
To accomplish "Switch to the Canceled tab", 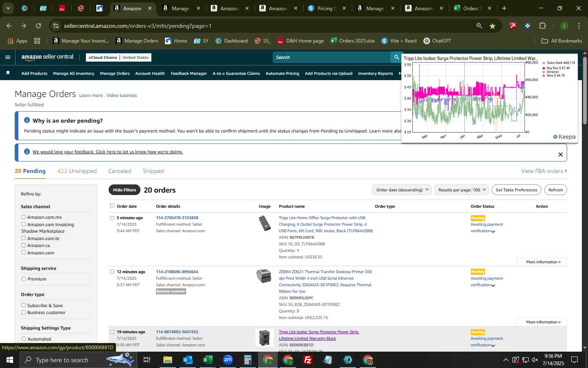I will 120,171.
